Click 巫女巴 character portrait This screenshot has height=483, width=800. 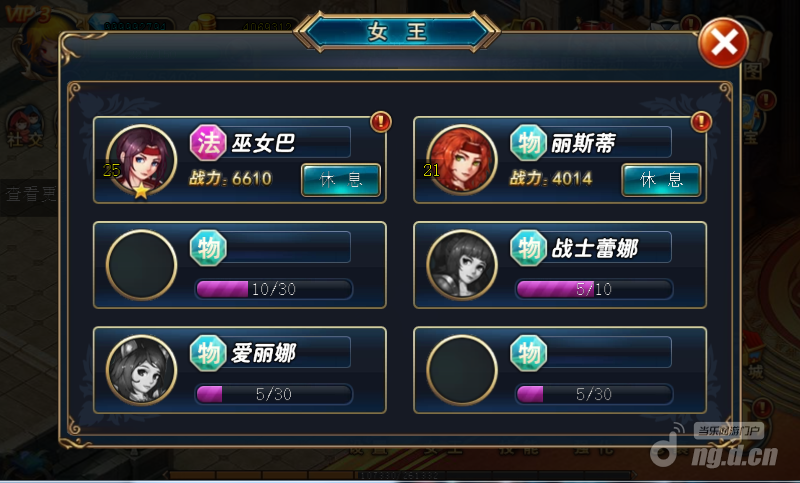(x=141, y=160)
